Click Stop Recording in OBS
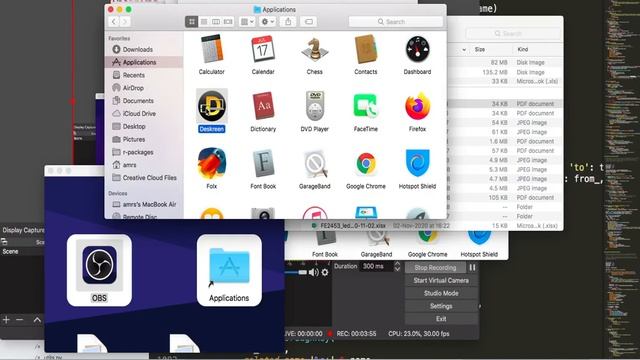Image resolution: width=640 pixels, height=360 pixels. pyautogui.click(x=435, y=268)
